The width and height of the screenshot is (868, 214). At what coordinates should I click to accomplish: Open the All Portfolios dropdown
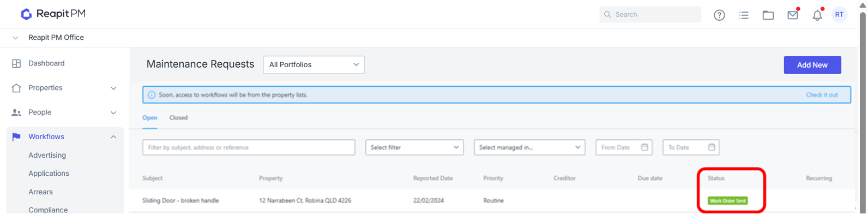coord(314,64)
